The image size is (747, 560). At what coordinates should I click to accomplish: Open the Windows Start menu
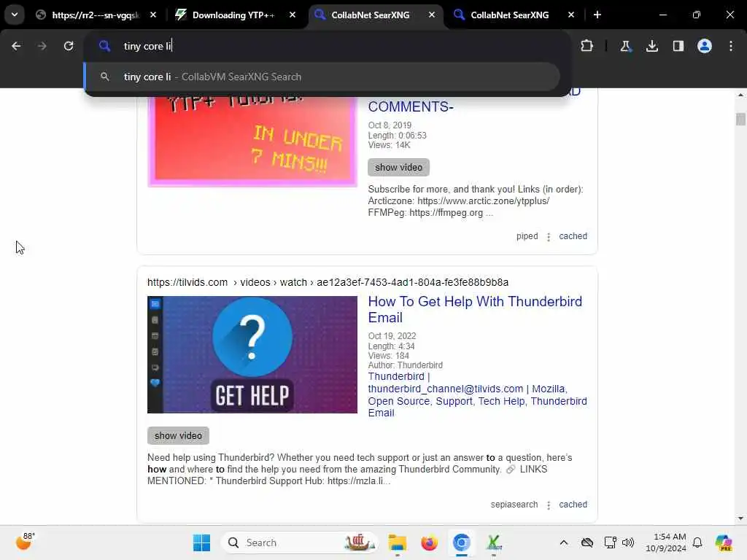[201, 542]
